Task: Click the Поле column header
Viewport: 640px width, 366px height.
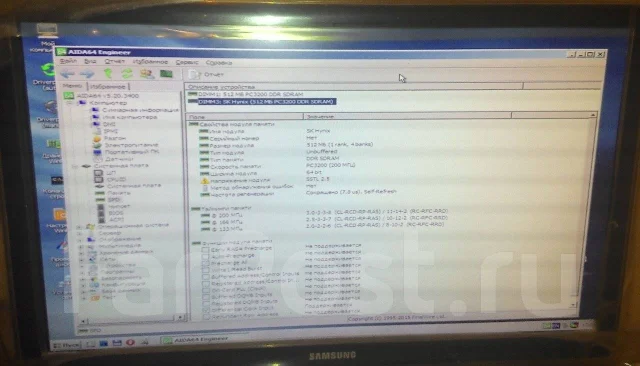Action: click(x=245, y=117)
